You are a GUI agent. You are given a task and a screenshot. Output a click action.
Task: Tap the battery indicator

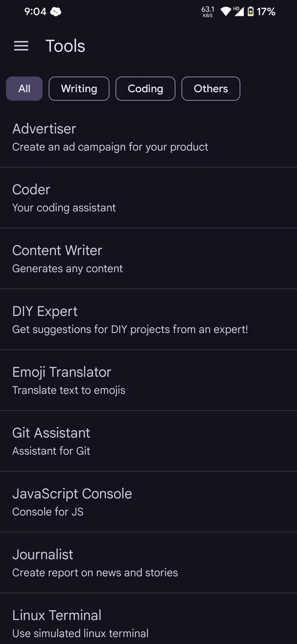[x=250, y=11]
